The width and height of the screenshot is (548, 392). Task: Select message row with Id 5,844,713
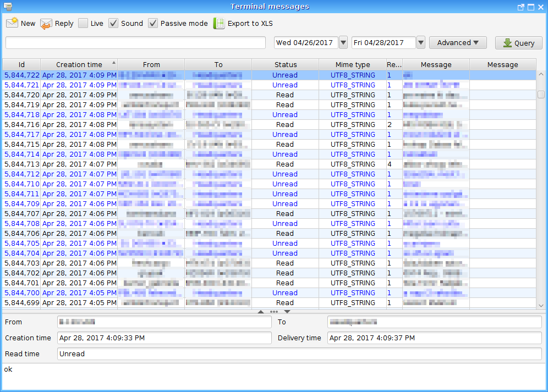tap(22, 164)
